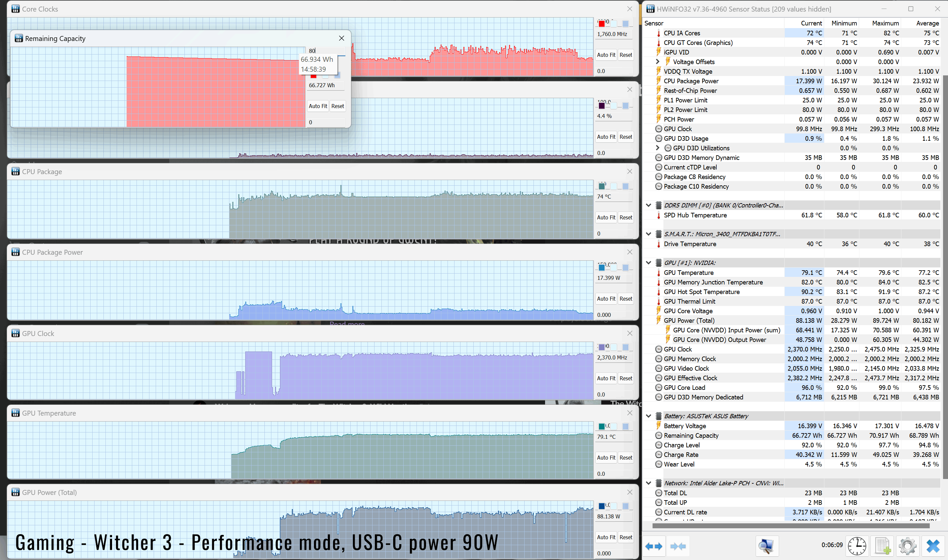948x560 pixels.
Task: Click the collapse-columns inward arrows icon in HWiNFO
Action: 678,546
